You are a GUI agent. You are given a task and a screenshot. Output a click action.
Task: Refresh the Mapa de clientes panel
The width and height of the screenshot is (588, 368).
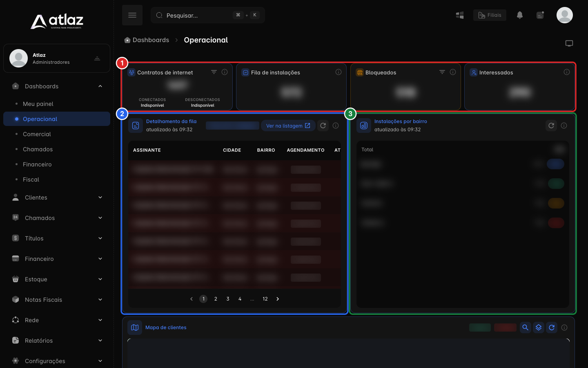[x=552, y=328]
